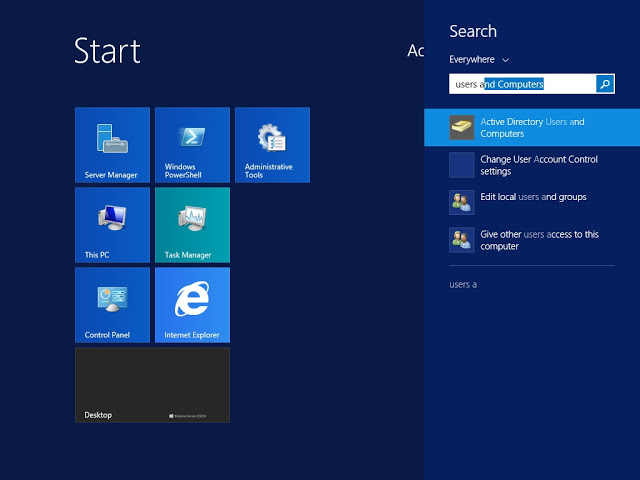The height and width of the screenshot is (480, 640).
Task: Open Administrative Tools tile
Action: point(272,145)
